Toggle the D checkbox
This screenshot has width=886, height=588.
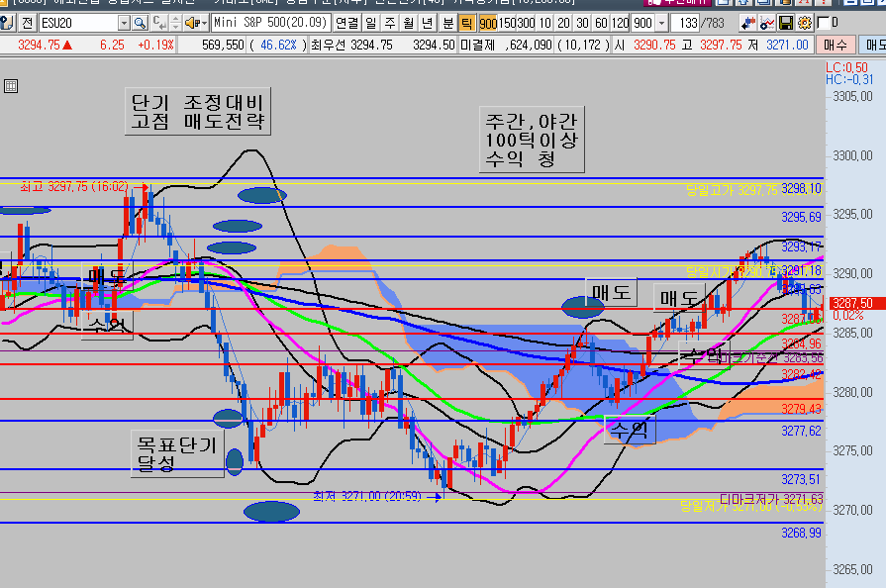pyautogui.click(x=824, y=23)
